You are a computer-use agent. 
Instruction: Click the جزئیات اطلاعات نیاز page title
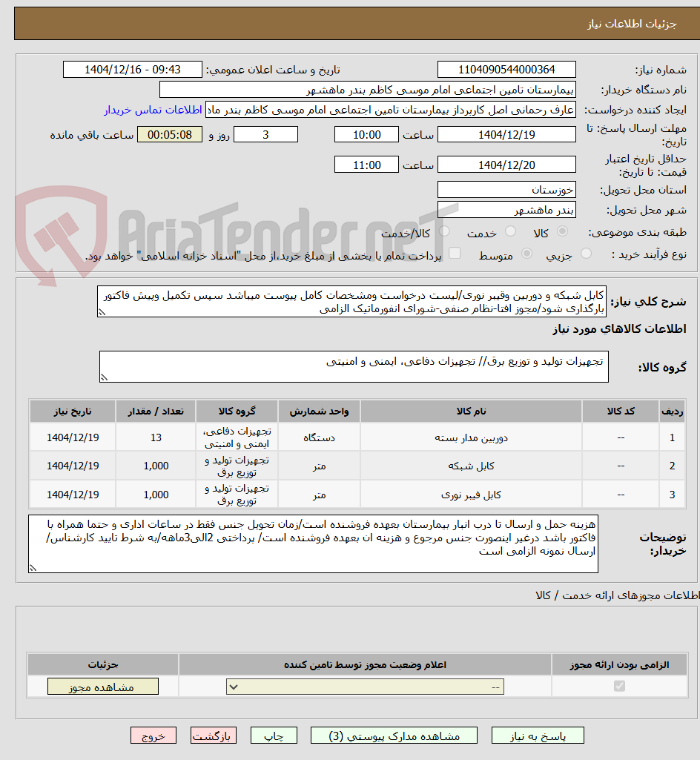(x=632, y=24)
